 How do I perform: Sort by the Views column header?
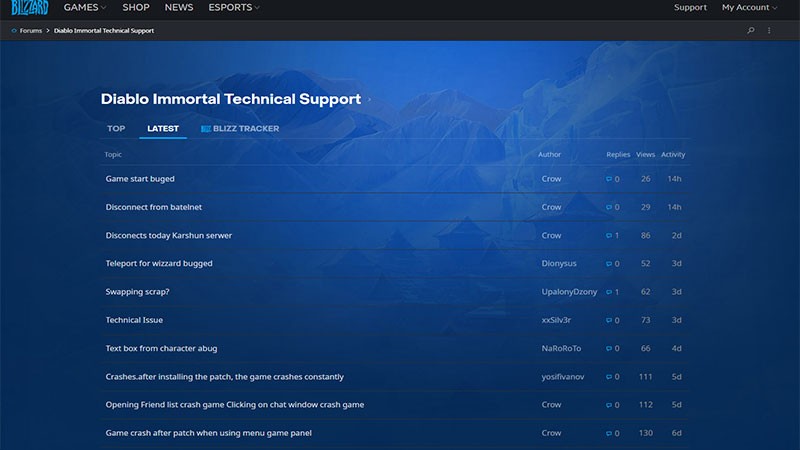pyautogui.click(x=645, y=154)
